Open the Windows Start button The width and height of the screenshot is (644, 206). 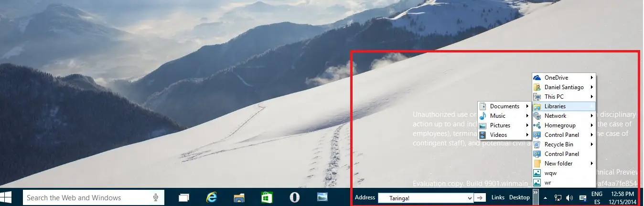7,197
